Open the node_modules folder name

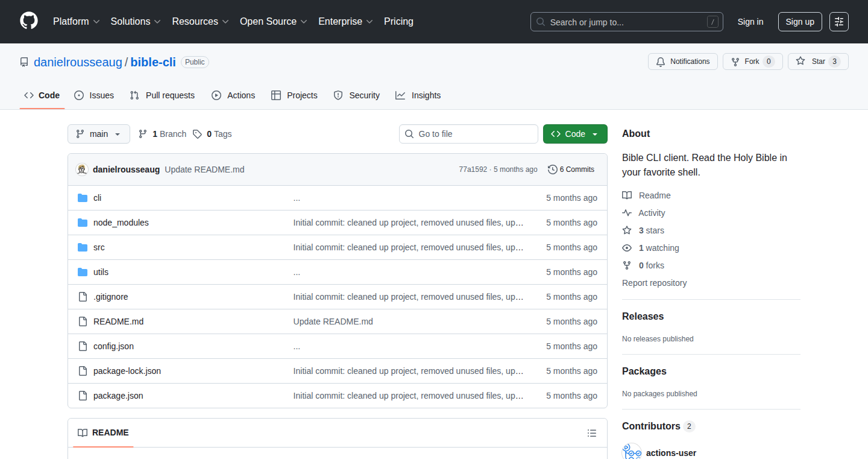pos(121,223)
